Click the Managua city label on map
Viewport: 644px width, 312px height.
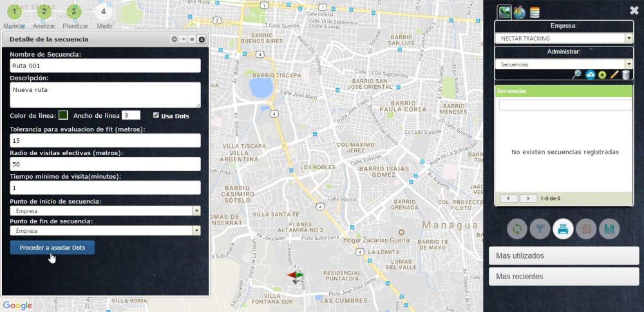[x=450, y=225]
